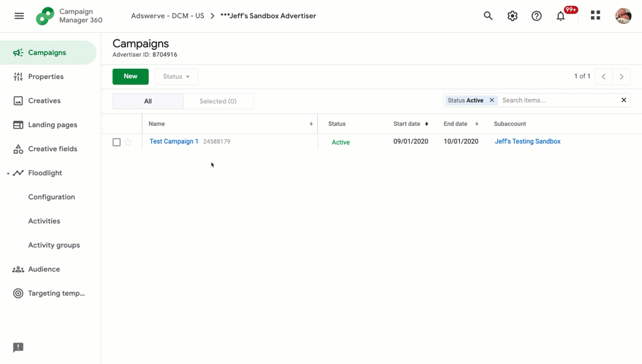
Task: Click the Adswerve - DCM - US breadcrumb
Action: pos(167,16)
